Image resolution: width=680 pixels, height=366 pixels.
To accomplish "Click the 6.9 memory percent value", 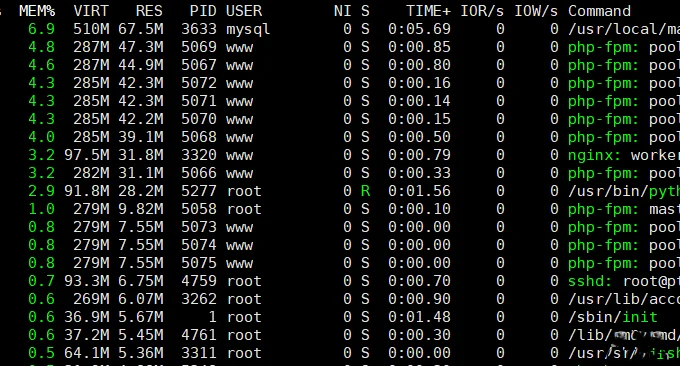I will pyautogui.click(x=42, y=29).
